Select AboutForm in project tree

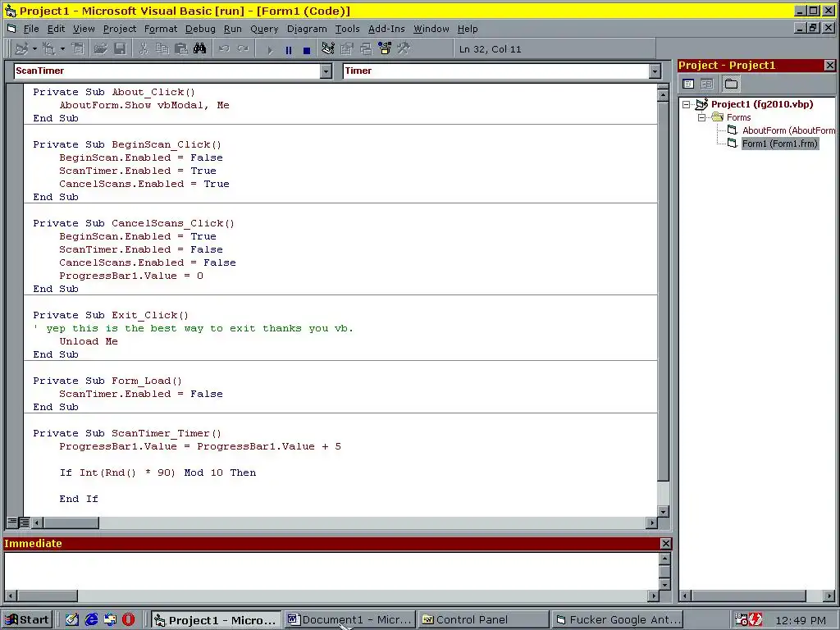788,130
